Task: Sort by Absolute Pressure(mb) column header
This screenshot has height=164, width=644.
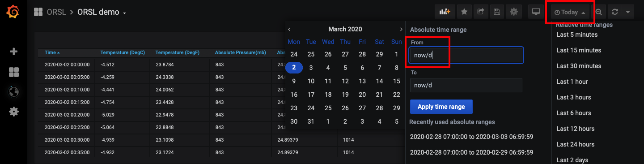Action: (x=241, y=52)
